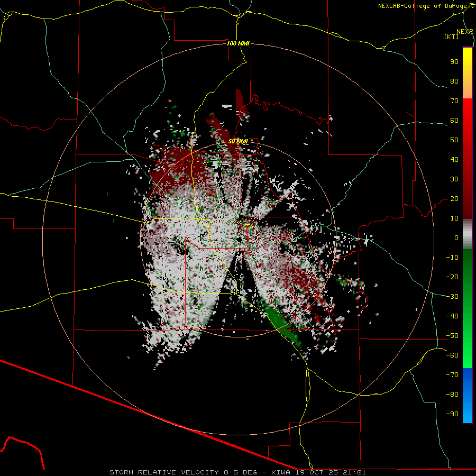Screen dimensions: 476x476
Task: Select the -30 label on the velocity scale
Action: (x=452, y=297)
